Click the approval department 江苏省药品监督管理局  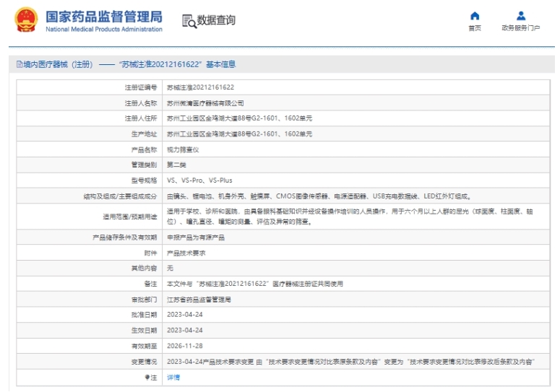[x=199, y=299]
